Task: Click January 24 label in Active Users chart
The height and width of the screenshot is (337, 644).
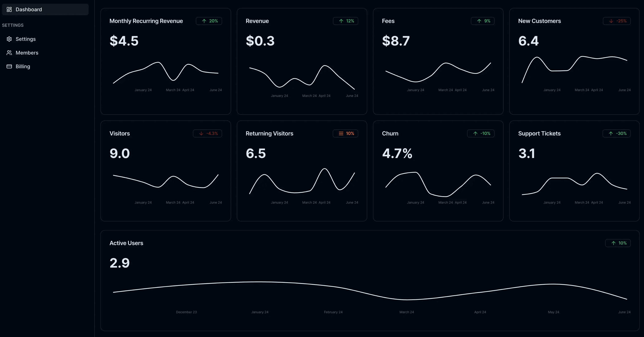Action: [x=260, y=312]
